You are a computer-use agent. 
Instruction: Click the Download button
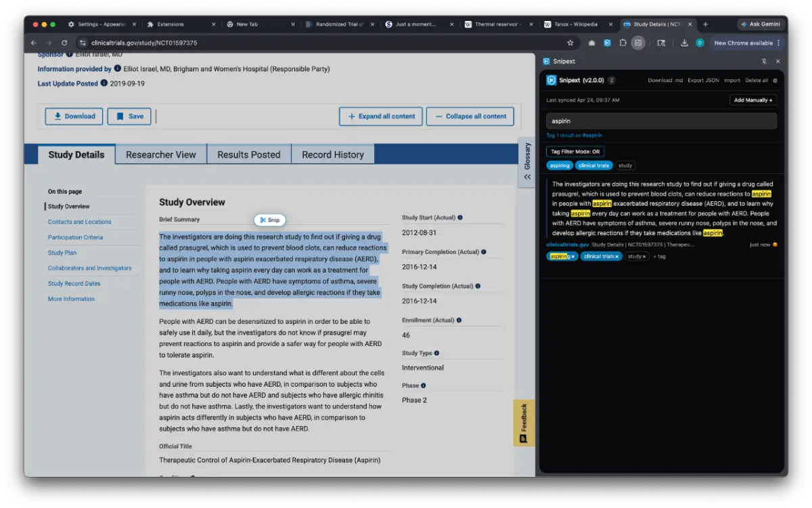pos(74,117)
